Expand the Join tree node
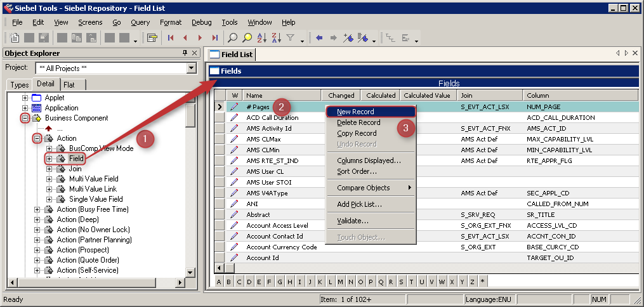This screenshot has height=307, width=644. [x=49, y=169]
